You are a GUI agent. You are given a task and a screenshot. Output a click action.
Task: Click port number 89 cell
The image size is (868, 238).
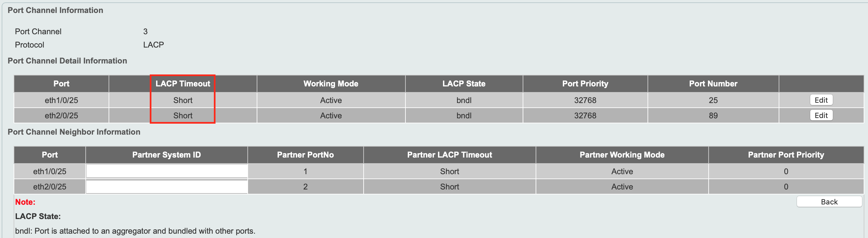[713, 115]
